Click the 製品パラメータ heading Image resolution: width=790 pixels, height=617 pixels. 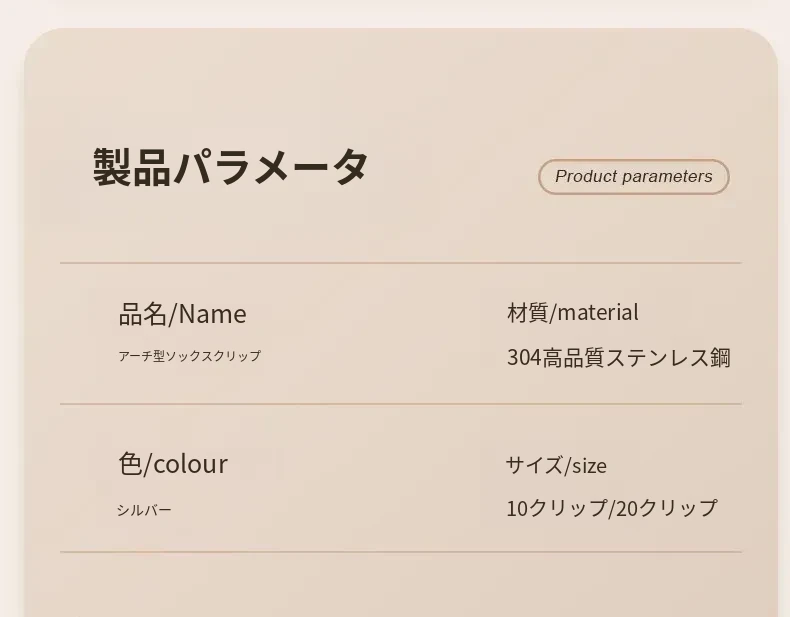[231, 167]
